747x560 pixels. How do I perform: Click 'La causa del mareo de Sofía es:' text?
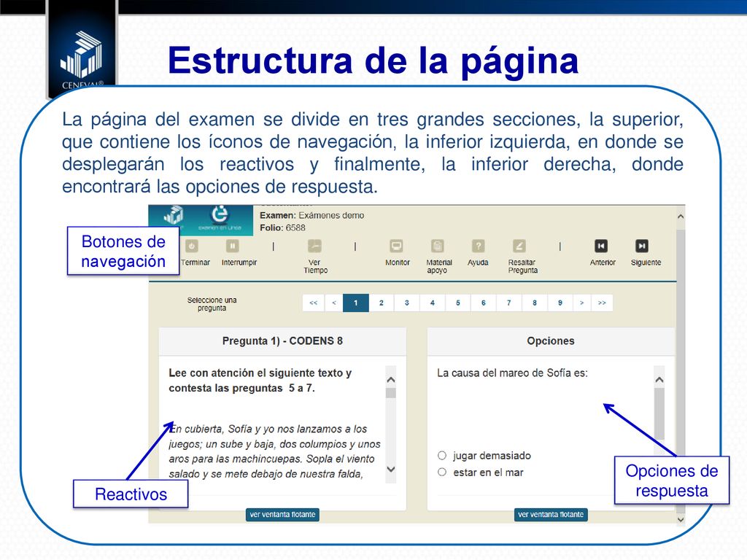click(513, 373)
